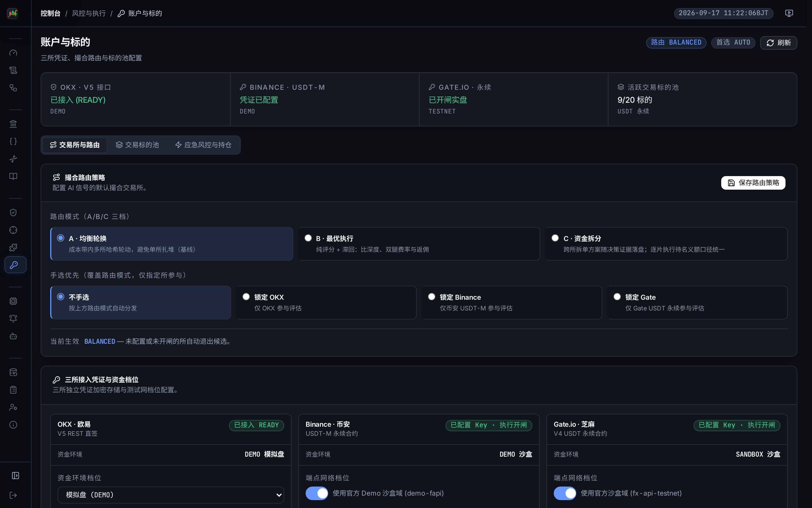Image resolution: width=812 pixels, height=508 pixels.
Task: Click the OKX · V5 接口 status card
Action: (x=136, y=99)
